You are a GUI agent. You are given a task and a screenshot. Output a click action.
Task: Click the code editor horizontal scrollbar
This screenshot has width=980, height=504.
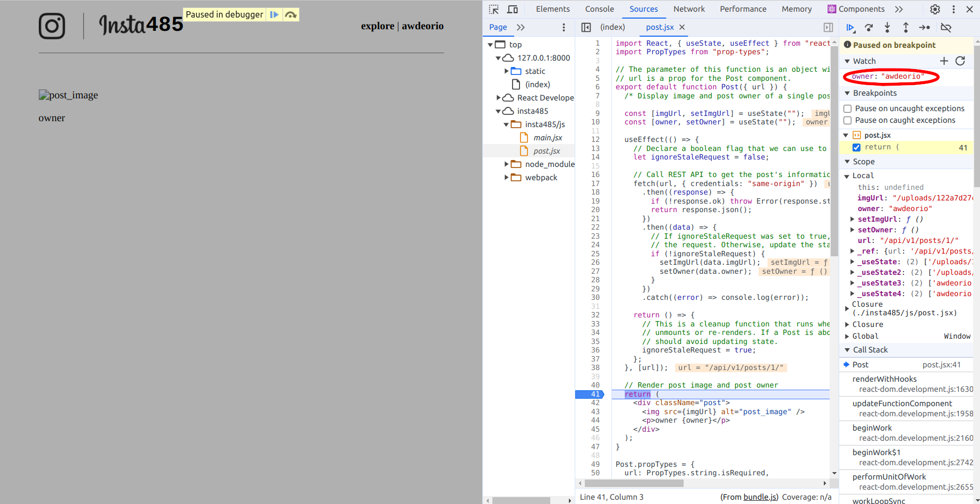pyautogui.click(x=634, y=483)
